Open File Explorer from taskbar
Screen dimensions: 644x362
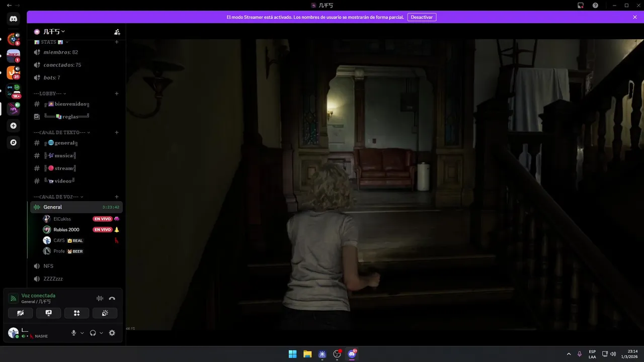307,354
